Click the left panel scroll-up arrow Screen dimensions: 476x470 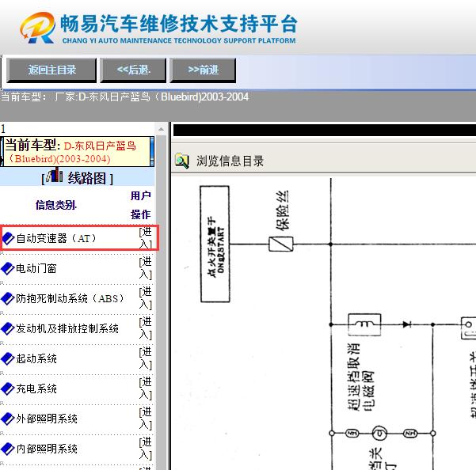[x=161, y=129]
